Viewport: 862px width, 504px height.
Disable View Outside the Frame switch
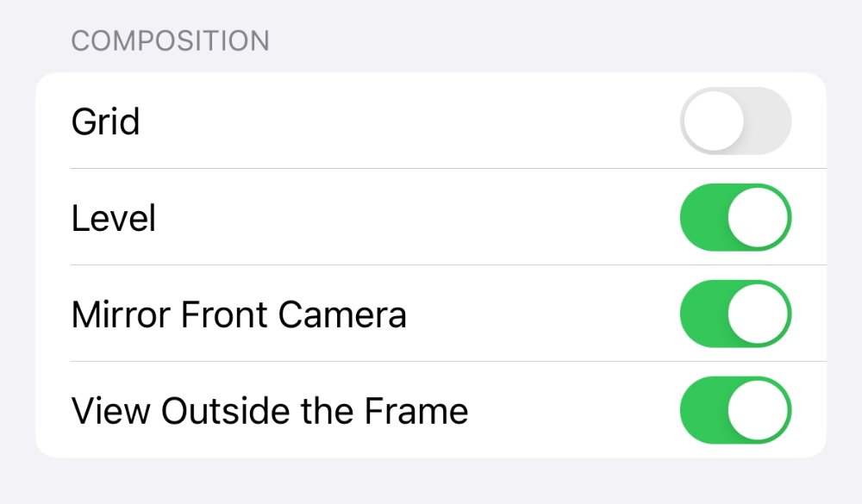(x=735, y=411)
